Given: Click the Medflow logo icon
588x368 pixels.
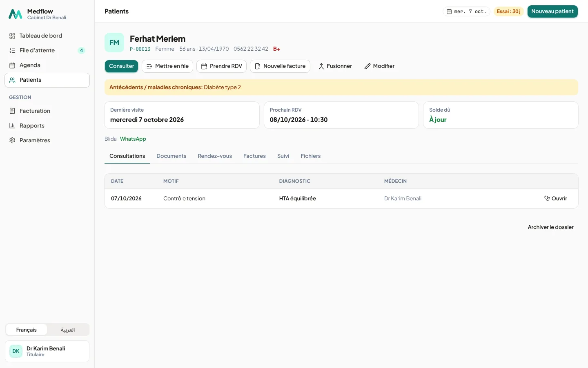Looking at the screenshot, I should (x=16, y=14).
